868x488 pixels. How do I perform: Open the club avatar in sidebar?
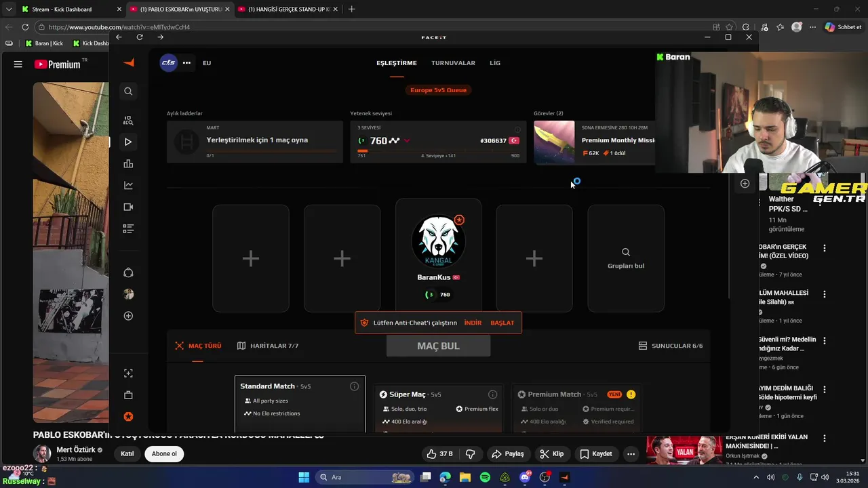(128, 294)
